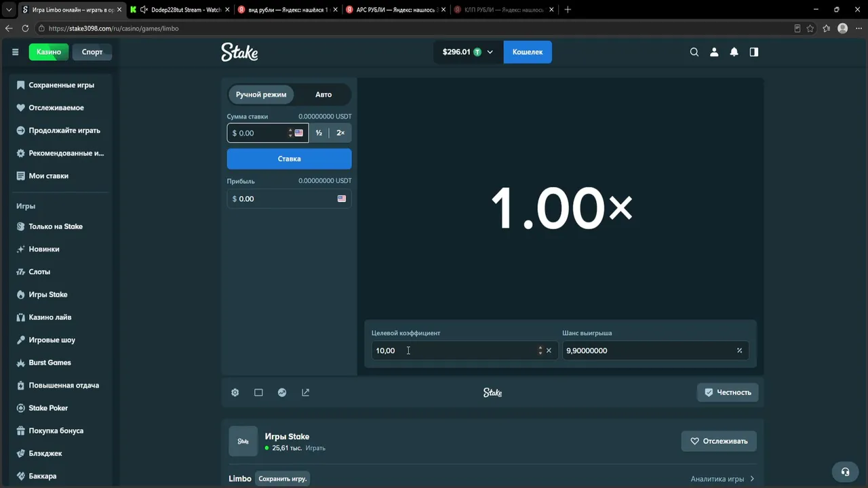Screen dimensions: 868x488
Task: Pop out the game in a new window
Action: 305,392
